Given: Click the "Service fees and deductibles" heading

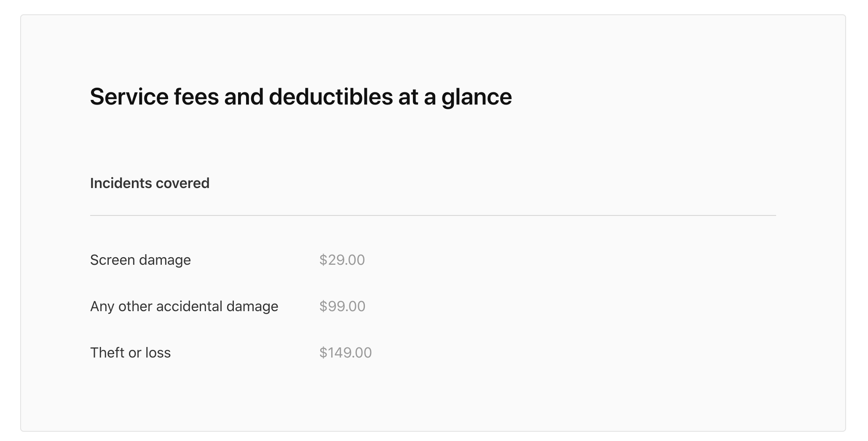Looking at the screenshot, I should pos(300,97).
